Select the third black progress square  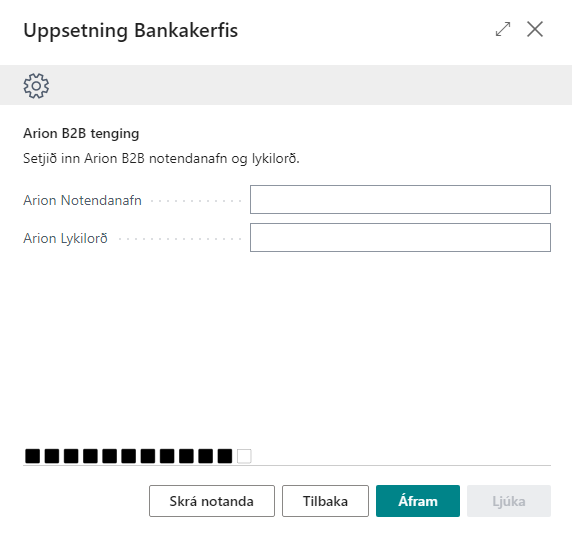71,456
